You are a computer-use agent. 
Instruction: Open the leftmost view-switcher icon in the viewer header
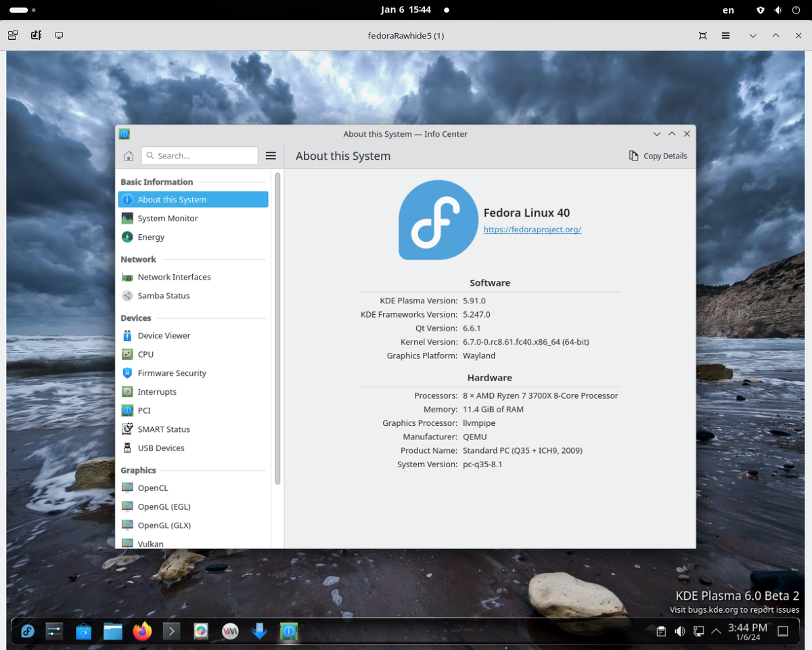13,35
